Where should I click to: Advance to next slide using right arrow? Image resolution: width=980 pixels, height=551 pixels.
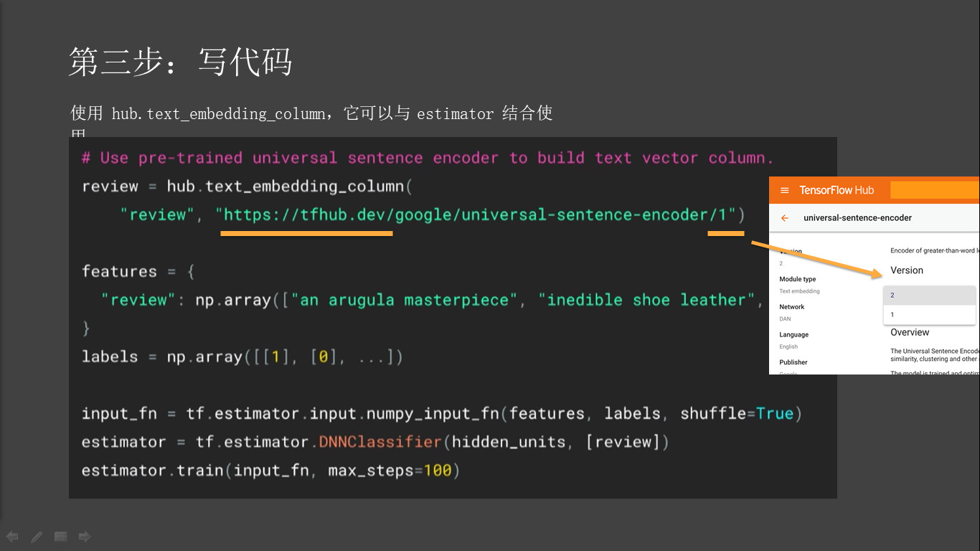[85, 537]
